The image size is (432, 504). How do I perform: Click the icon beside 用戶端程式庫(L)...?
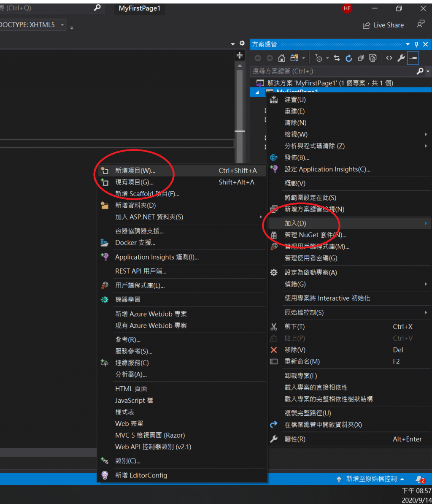104,285
